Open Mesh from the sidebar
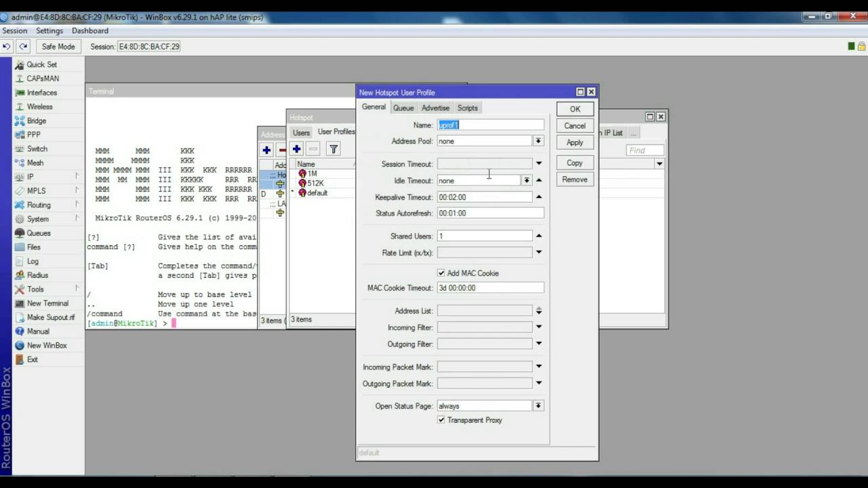Screen dimensions: 868x488 35,163
